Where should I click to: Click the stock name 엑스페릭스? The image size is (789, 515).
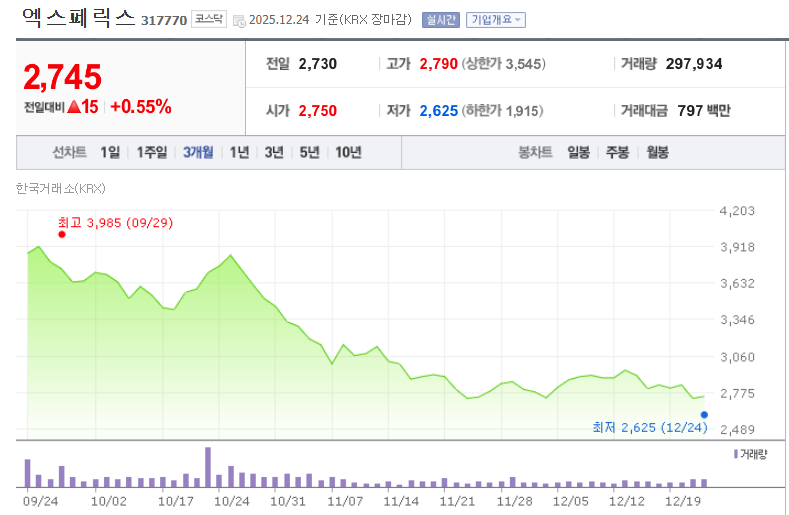pos(79,18)
